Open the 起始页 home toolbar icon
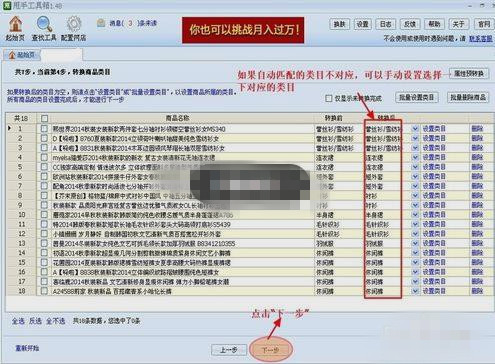The width and height of the screenshot is (495, 364). pyautogui.click(x=15, y=29)
